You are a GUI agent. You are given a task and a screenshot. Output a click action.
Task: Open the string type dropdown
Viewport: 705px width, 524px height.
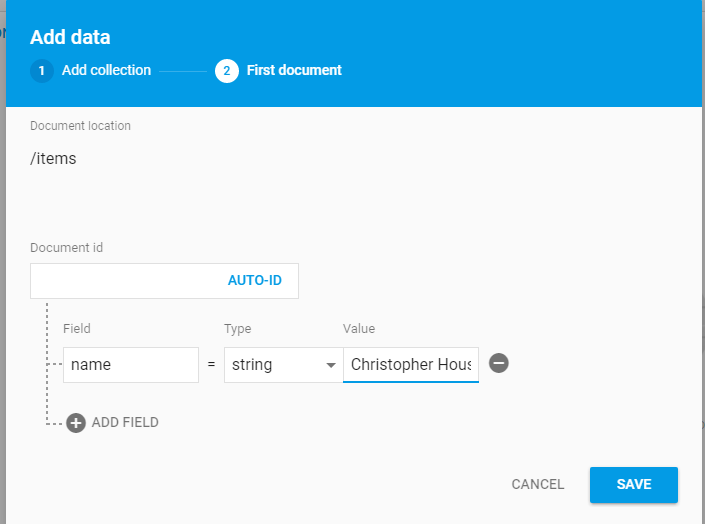[x=284, y=365]
